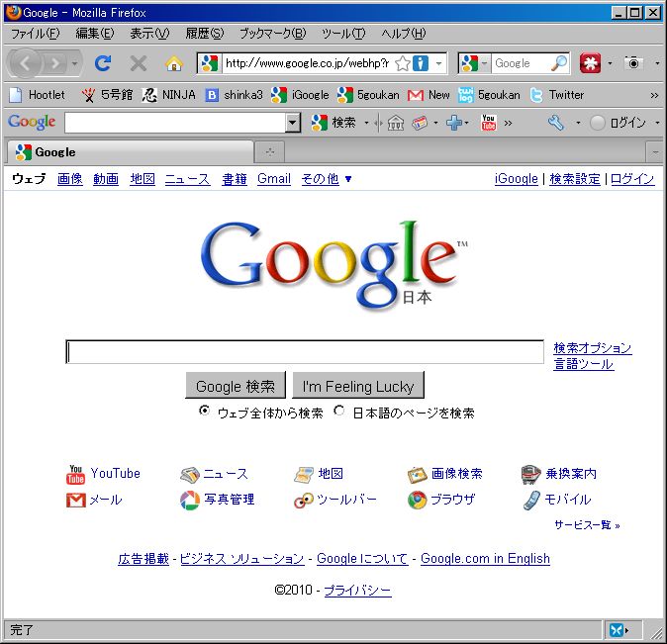Screen dimensions: 667x644
Task: Open the iGoogle bookmark in bookmarks bar
Action: 300,94
